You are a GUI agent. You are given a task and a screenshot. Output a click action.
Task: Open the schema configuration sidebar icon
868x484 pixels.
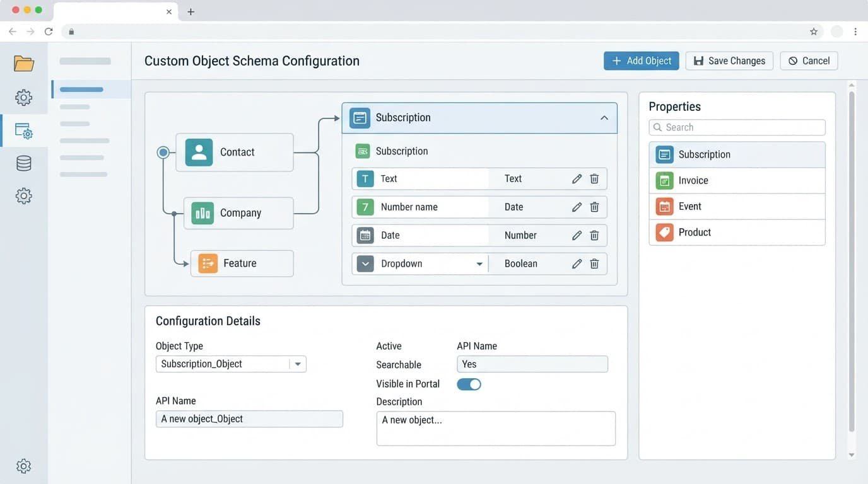click(x=23, y=130)
